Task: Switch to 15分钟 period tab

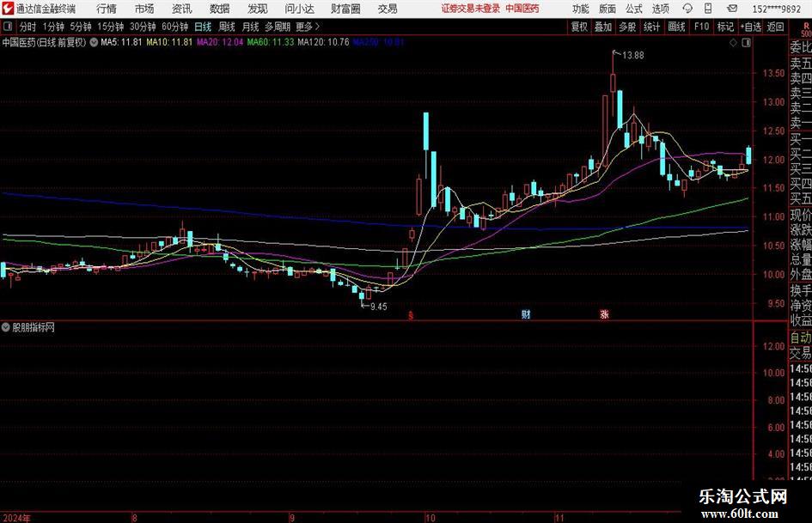Action: tap(110, 27)
